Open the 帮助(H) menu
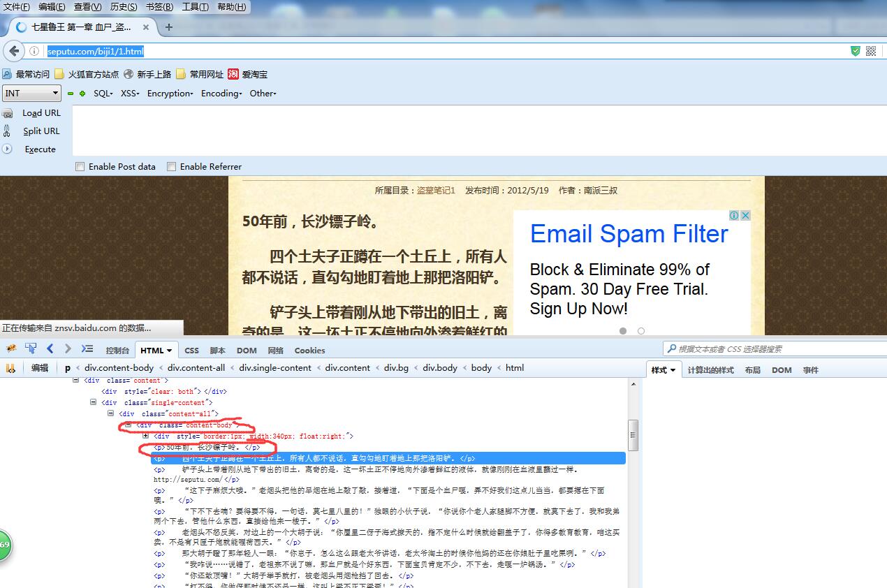The image size is (887, 588). point(232,7)
